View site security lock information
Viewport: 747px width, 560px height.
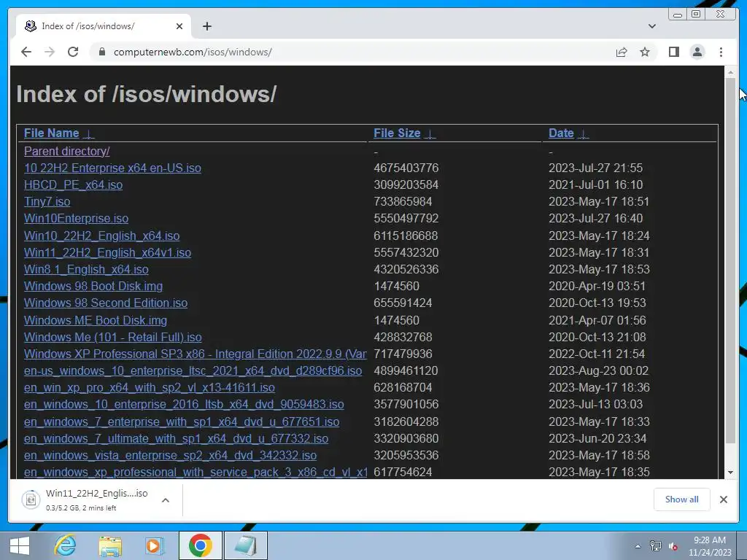(x=102, y=52)
